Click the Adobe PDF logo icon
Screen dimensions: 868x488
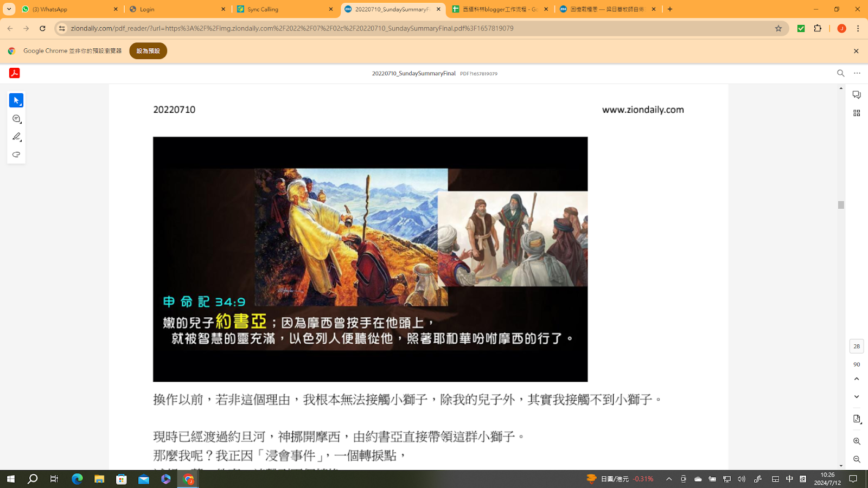[15, 73]
